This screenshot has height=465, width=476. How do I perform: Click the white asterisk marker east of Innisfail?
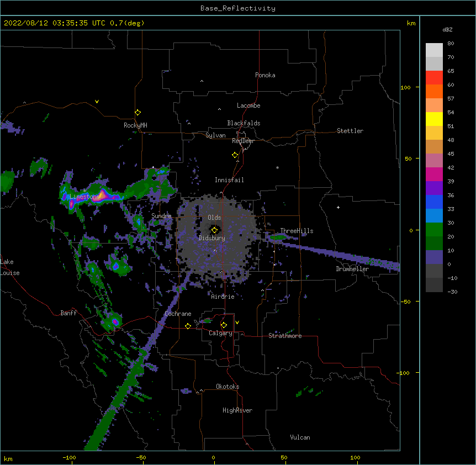[x=277, y=167]
